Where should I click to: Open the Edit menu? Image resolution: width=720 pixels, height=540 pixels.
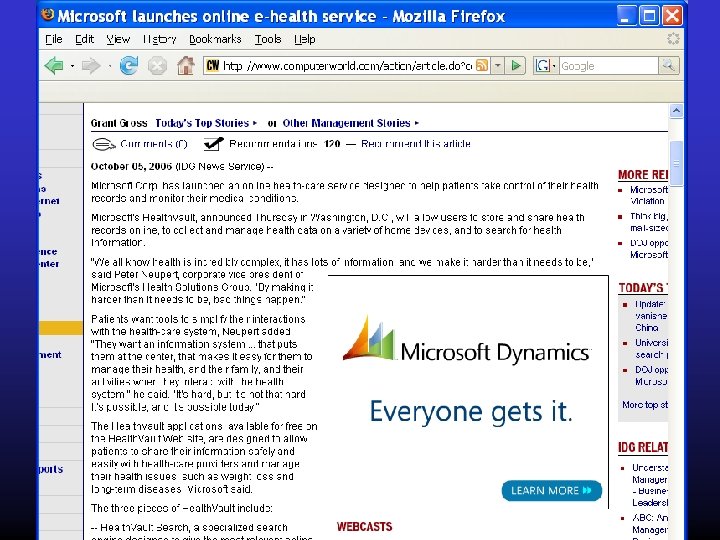click(84, 39)
